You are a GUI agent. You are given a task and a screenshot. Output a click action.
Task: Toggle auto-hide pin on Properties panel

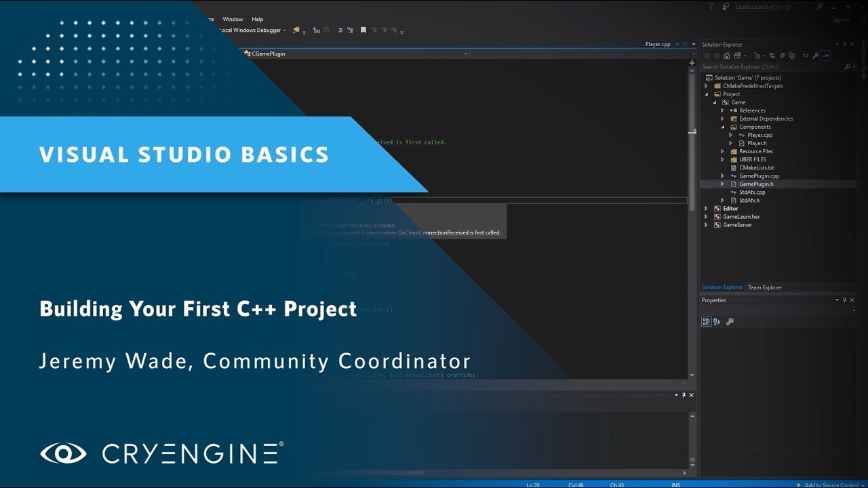(844, 300)
